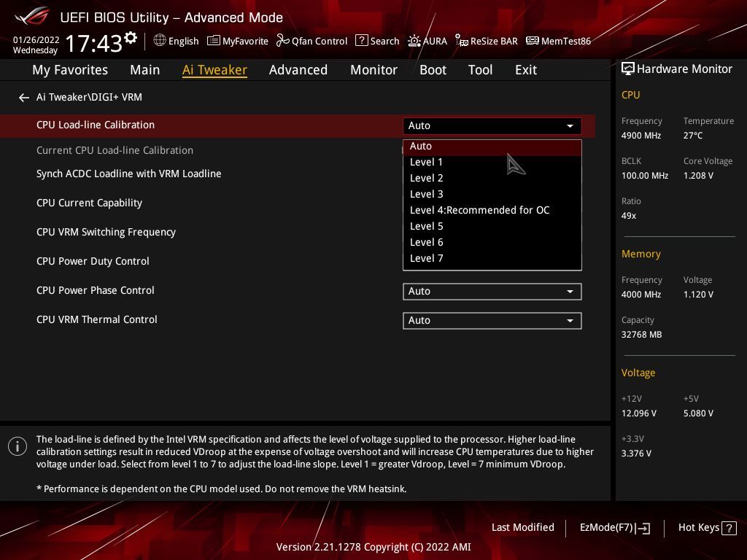Choose Level 3 load-line option
Image resolution: width=747 pixels, height=560 pixels.
492,194
